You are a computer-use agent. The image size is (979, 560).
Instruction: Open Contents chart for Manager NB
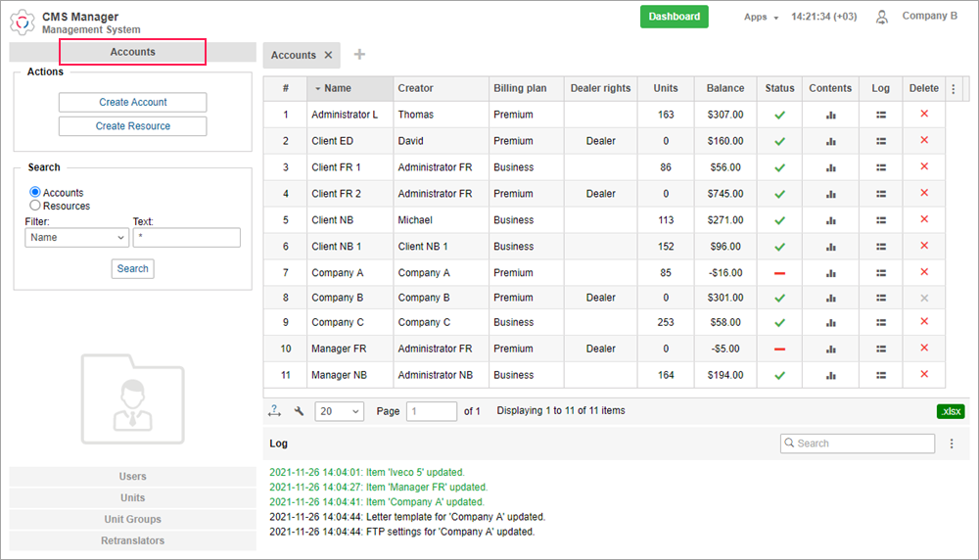tap(830, 375)
